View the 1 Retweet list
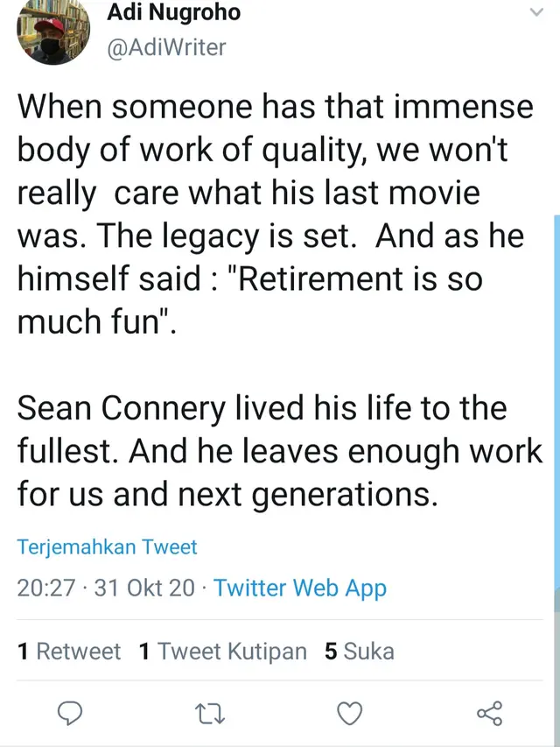Viewport: 560px width, 747px height. pos(69,652)
